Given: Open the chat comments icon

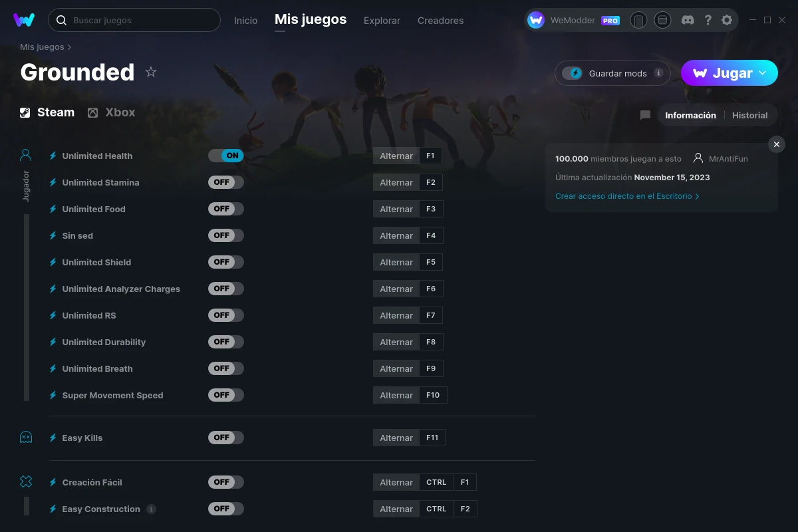Looking at the screenshot, I should [x=645, y=115].
